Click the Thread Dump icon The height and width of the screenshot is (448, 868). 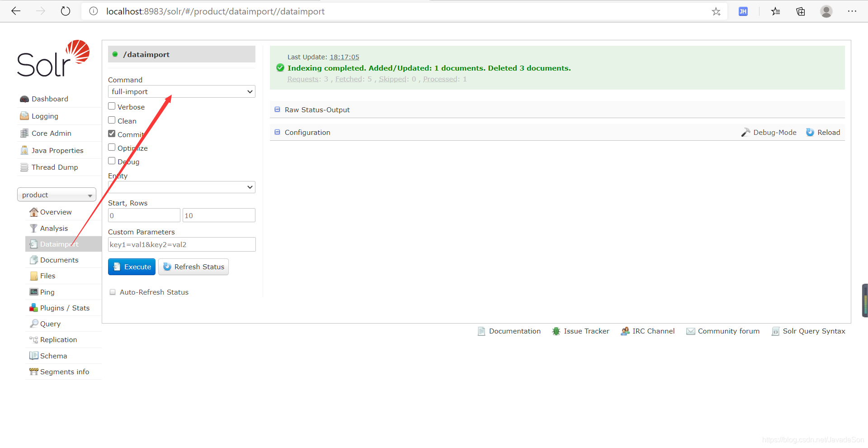point(24,167)
